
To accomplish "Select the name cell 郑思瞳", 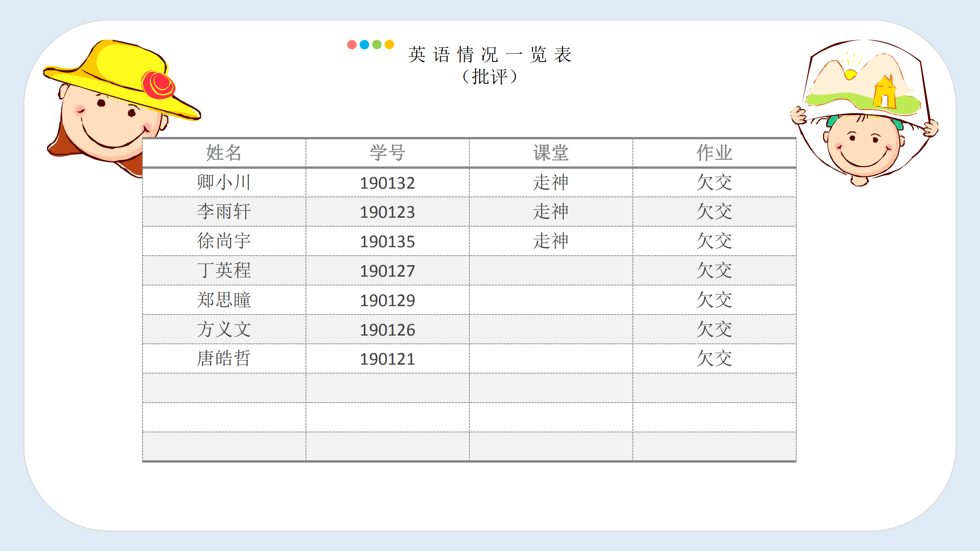I will tap(224, 300).
